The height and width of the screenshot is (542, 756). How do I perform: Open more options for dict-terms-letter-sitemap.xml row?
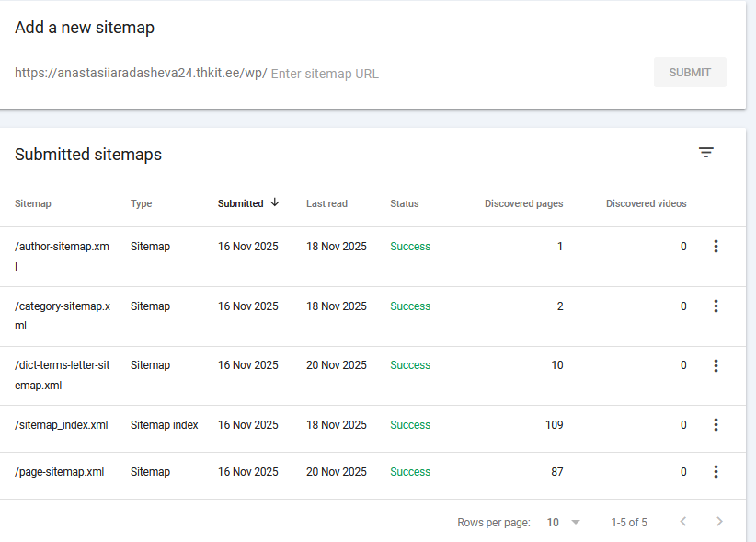pyautogui.click(x=716, y=365)
